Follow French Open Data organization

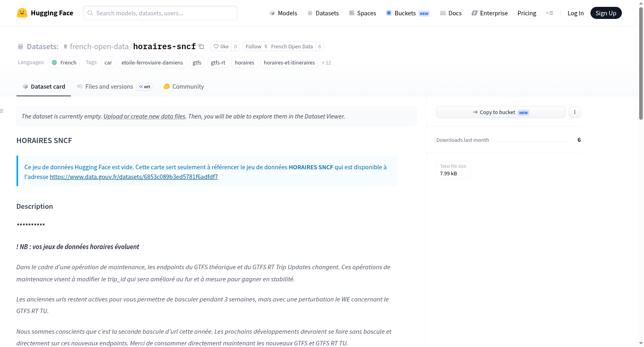click(x=279, y=47)
